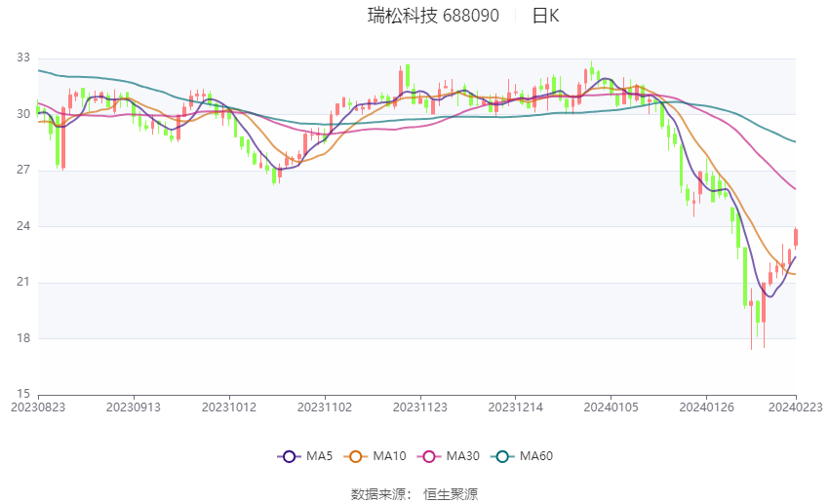Toggle the MA30 legend series

coord(449,456)
